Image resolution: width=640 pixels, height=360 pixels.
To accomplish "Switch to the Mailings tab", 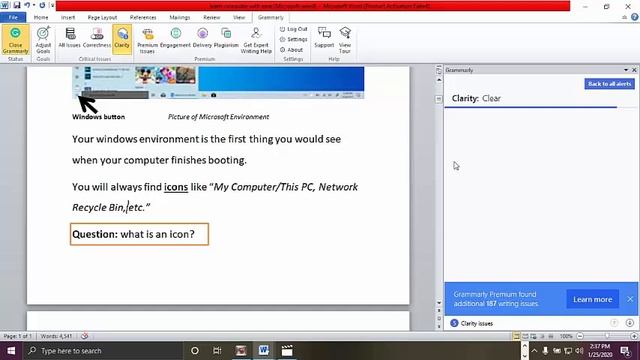I will pyautogui.click(x=180, y=17).
